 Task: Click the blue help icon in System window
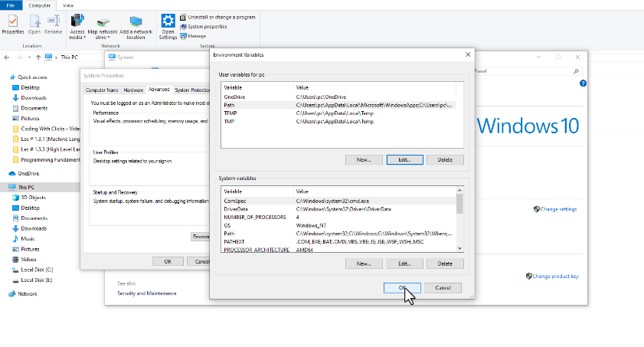[583, 83]
